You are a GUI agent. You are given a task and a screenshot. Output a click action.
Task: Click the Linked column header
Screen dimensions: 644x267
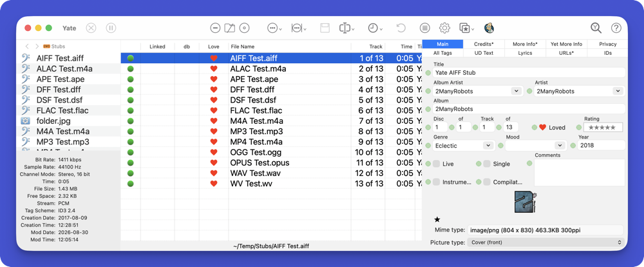tap(157, 46)
